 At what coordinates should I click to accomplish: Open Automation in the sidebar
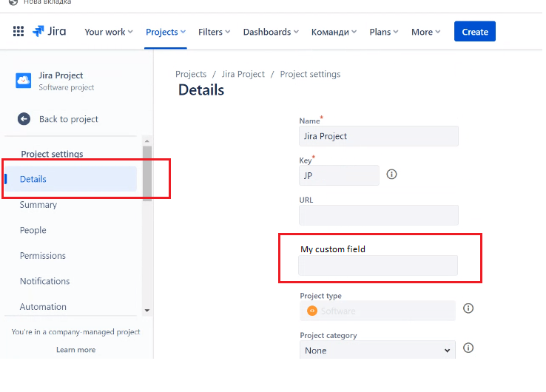(x=43, y=307)
